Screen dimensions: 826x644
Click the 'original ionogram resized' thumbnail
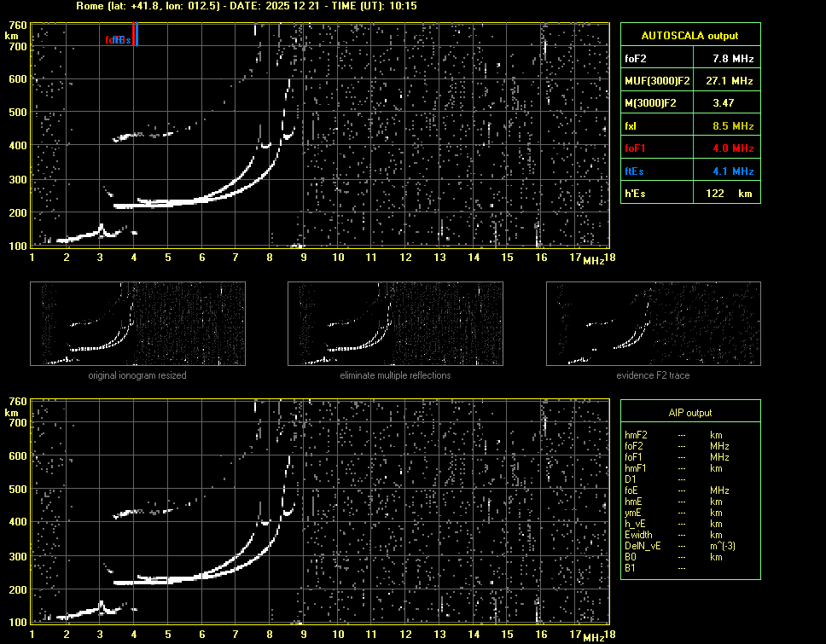pos(137,323)
